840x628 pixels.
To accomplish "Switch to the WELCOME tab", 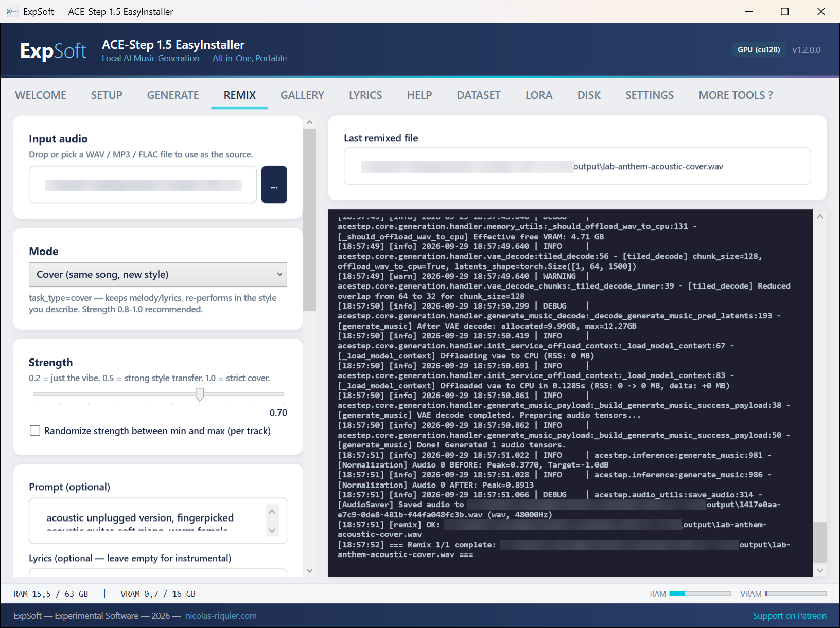I will click(x=41, y=95).
